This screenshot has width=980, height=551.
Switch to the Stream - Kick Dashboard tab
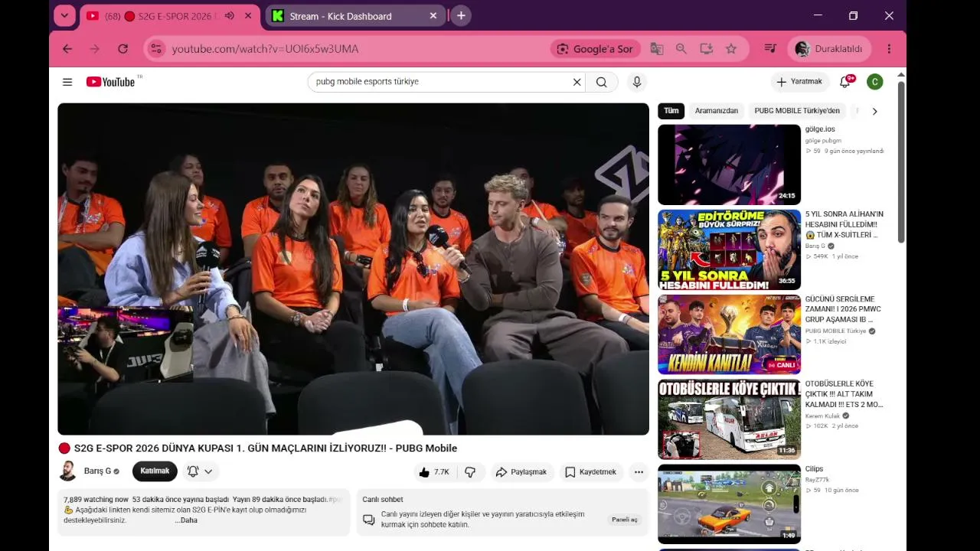[x=355, y=16]
